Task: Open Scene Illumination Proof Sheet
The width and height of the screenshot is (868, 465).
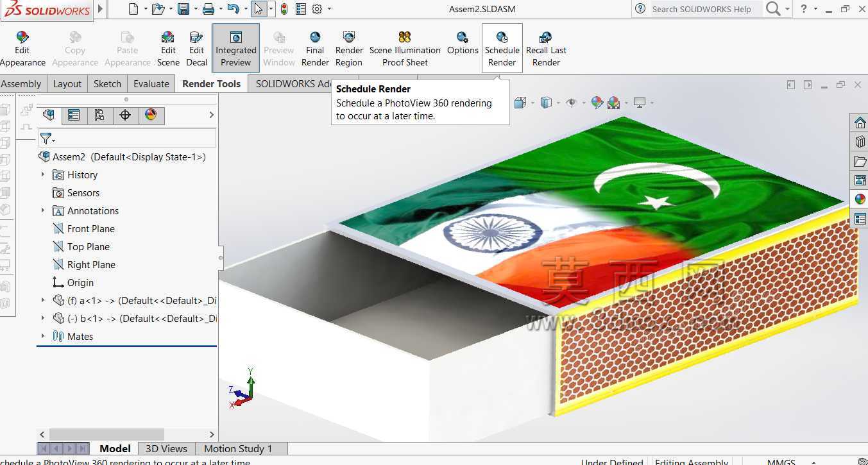Action: tap(405, 49)
